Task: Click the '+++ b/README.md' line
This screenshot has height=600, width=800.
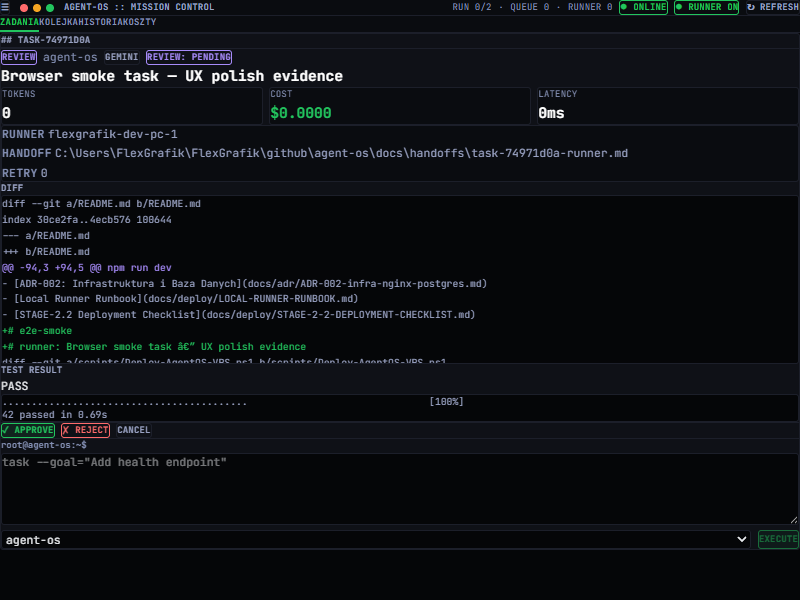Action: click(46, 252)
